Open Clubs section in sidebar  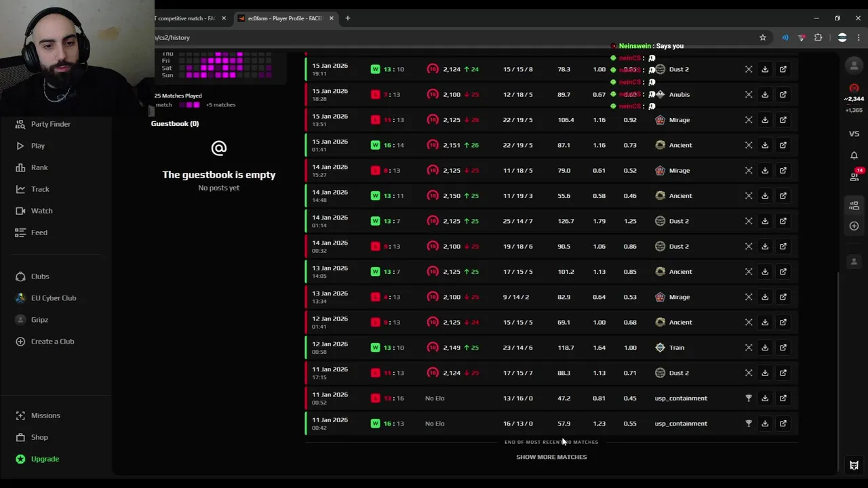pos(40,277)
